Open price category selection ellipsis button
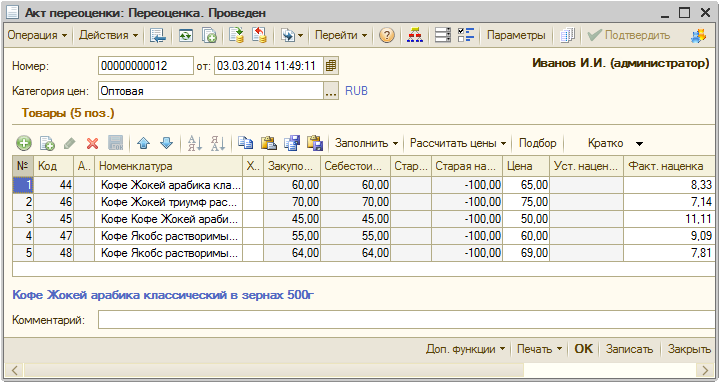Screen dimensions: 719x382 coord(331,91)
